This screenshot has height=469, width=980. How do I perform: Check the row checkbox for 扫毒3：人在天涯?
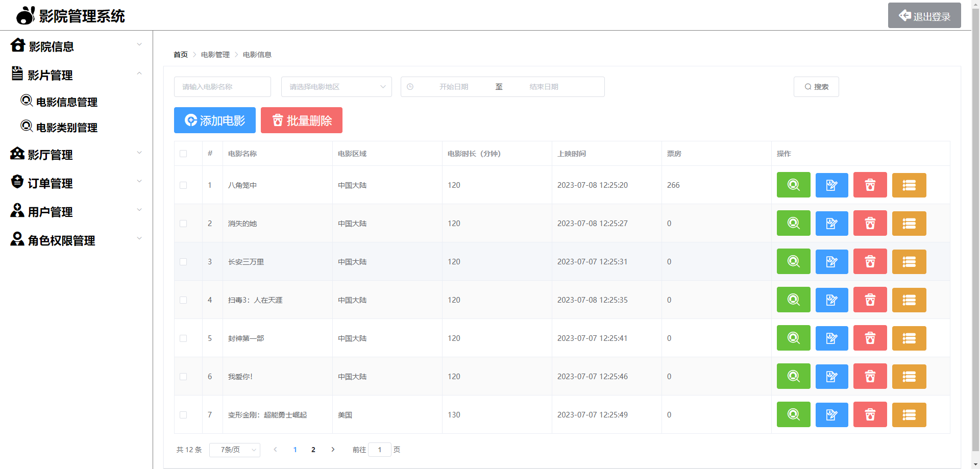click(x=184, y=300)
